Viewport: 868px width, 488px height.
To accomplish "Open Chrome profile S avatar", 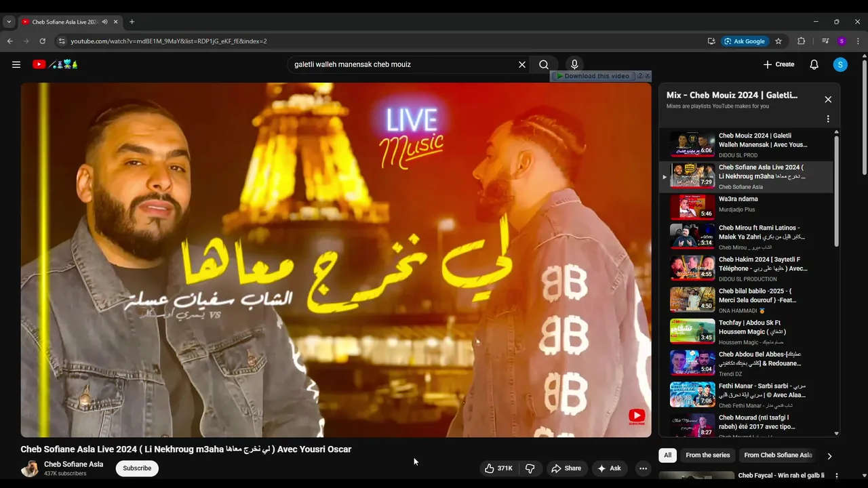I will tap(842, 41).
